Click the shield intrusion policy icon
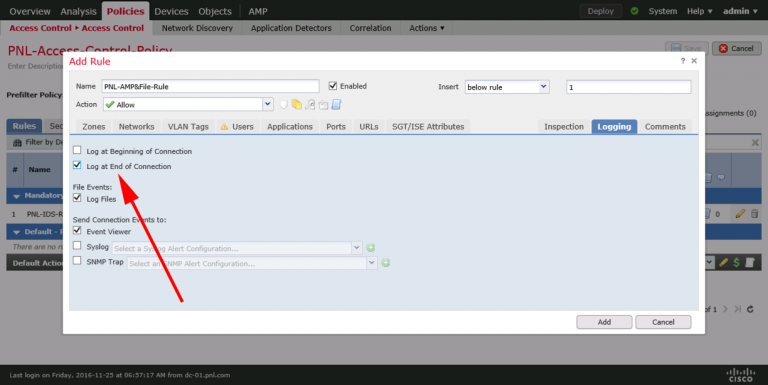Viewport: 768px width, 385px height. pyautogui.click(x=284, y=104)
